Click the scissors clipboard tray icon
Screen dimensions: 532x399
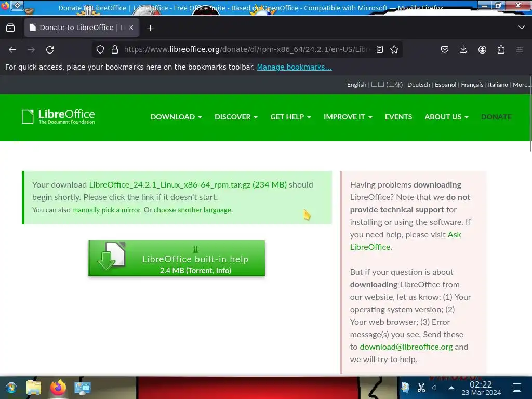421,388
